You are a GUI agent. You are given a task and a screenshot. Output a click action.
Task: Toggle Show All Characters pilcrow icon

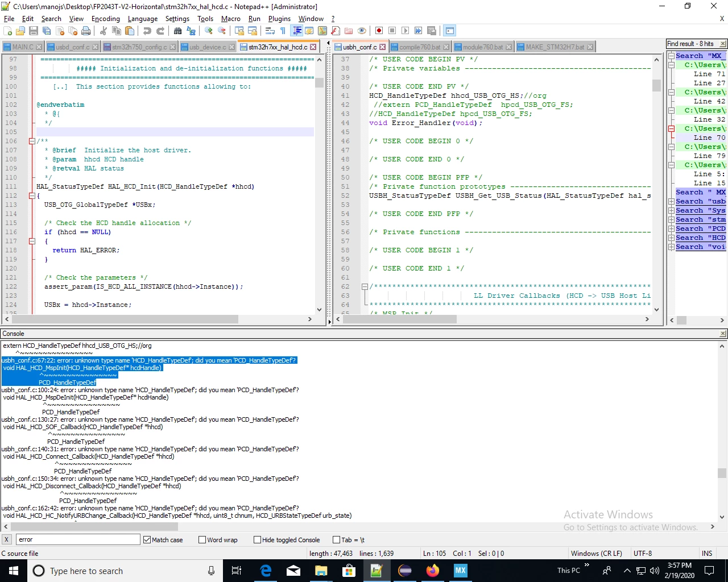(283, 31)
